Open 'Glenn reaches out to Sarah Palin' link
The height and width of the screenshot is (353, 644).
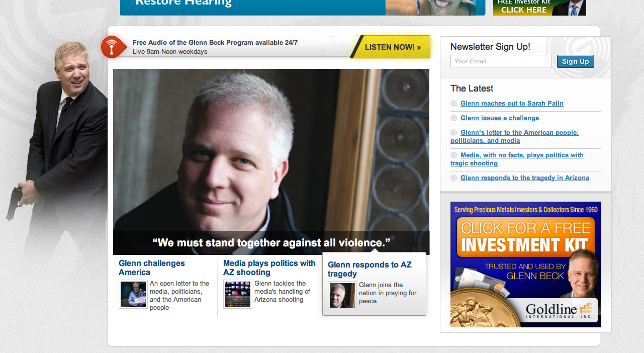512,103
